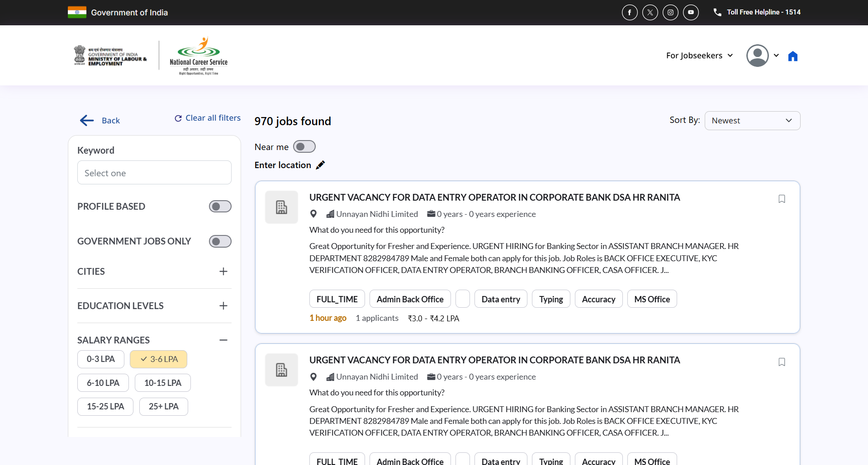This screenshot has height=465, width=868.
Task: Click the pencil icon to edit location
Action: tap(320, 165)
